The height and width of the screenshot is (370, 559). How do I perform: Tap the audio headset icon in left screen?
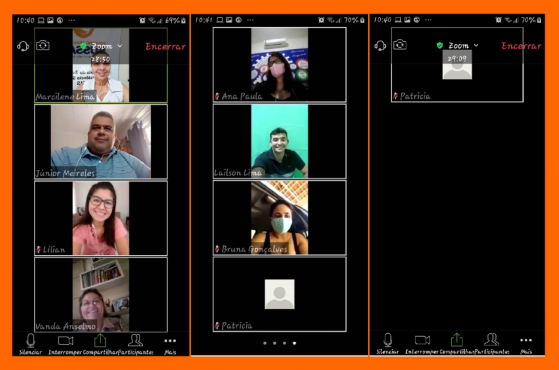(x=23, y=46)
